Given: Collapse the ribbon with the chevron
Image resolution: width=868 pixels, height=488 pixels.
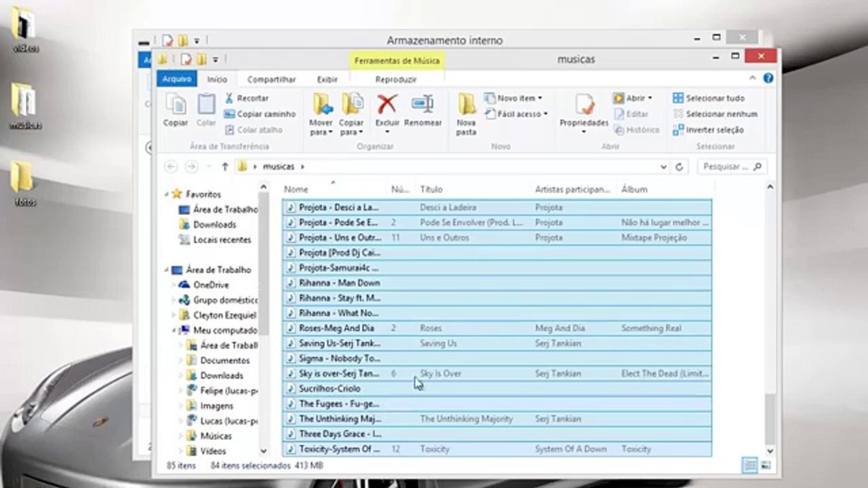Looking at the screenshot, I should 753,79.
